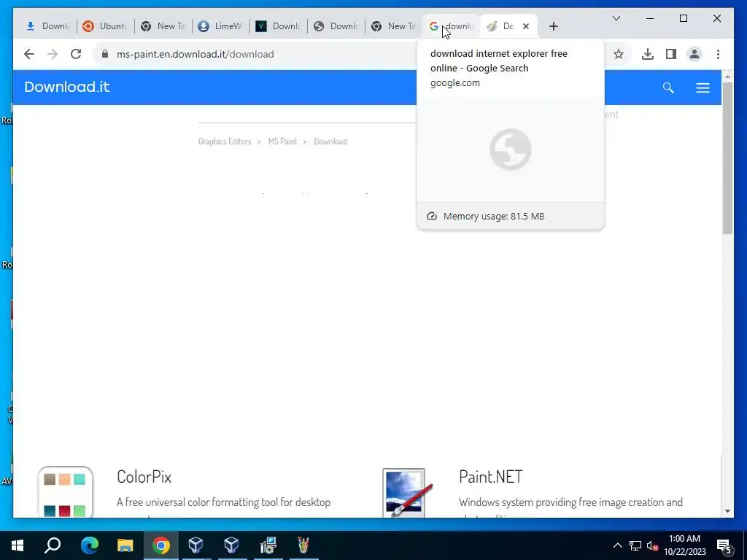
Task: Switch to first Download tab
Action: click(47, 26)
